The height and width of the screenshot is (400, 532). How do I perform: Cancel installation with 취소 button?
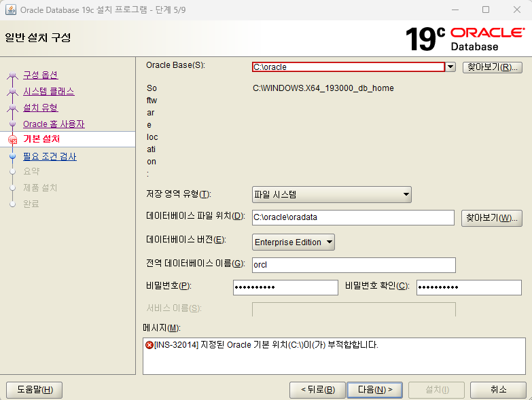[x=498, y=390]
